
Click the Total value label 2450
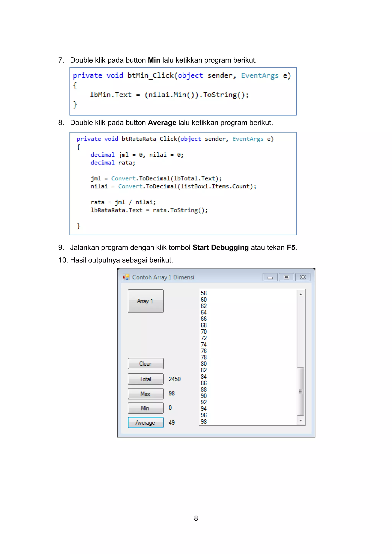(x=174, y=379)
